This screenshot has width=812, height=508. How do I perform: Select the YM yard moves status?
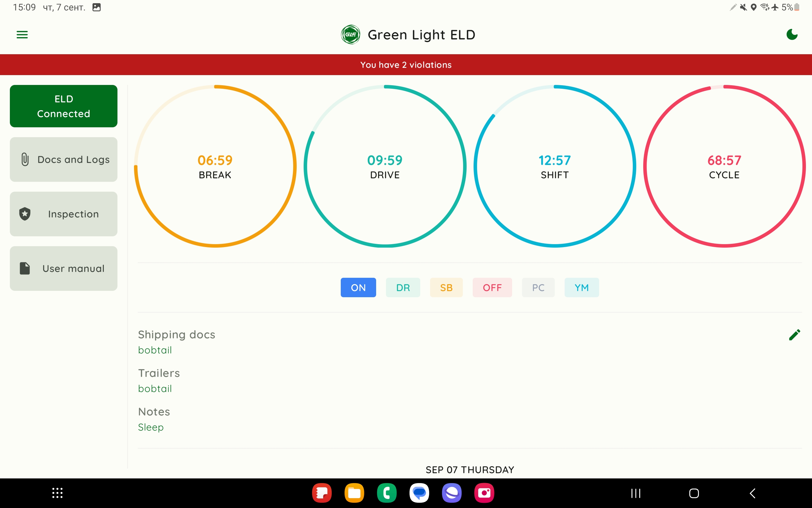581,287
